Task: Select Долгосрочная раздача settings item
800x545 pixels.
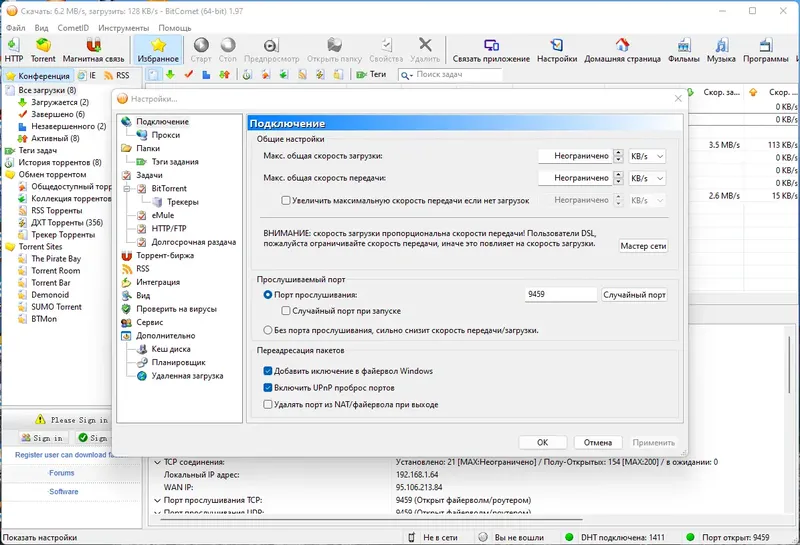Action: coord(187,242)
